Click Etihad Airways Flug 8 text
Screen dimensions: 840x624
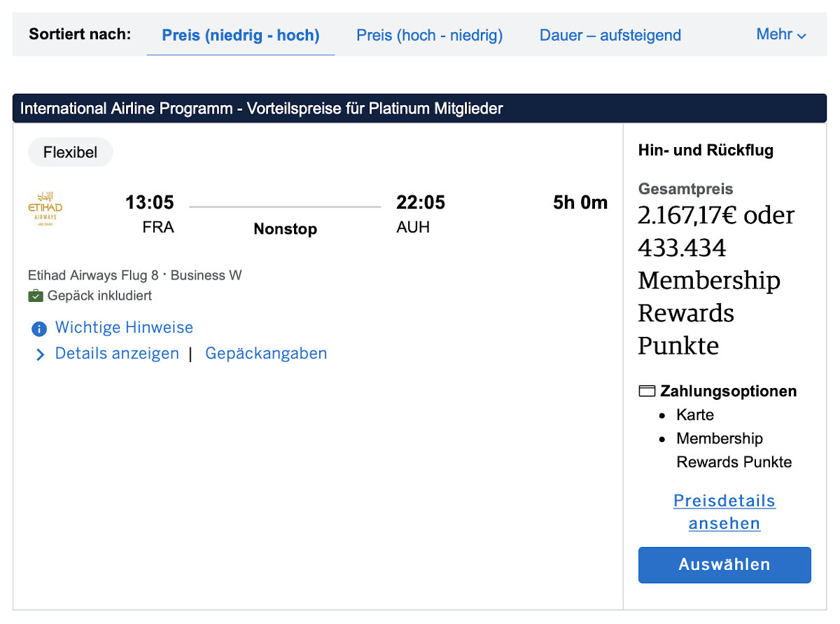[93, 275]
